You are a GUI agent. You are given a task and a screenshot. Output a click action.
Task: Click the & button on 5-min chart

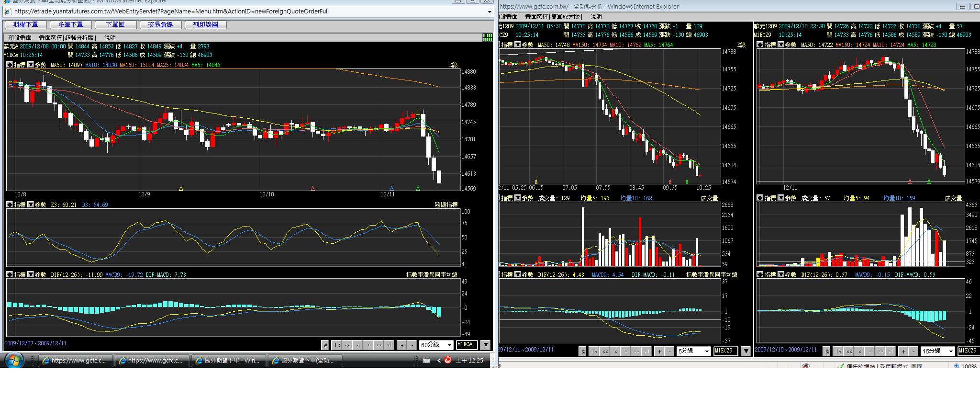[x=582, y=352]
